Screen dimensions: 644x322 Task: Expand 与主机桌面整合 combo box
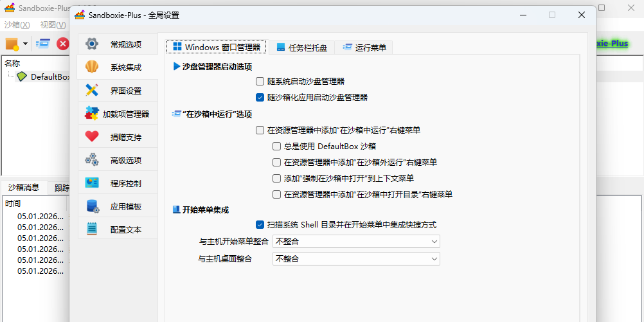click(356, 258)
